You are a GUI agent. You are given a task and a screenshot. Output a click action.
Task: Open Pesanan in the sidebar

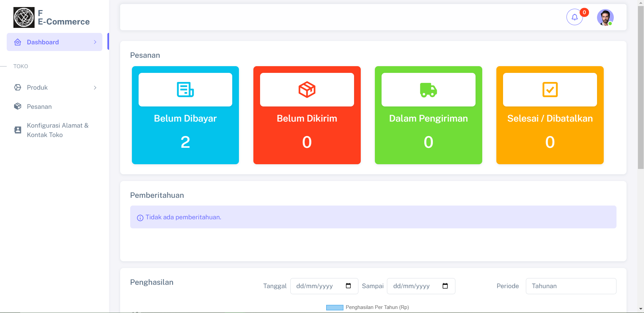(x=39, y=107)
